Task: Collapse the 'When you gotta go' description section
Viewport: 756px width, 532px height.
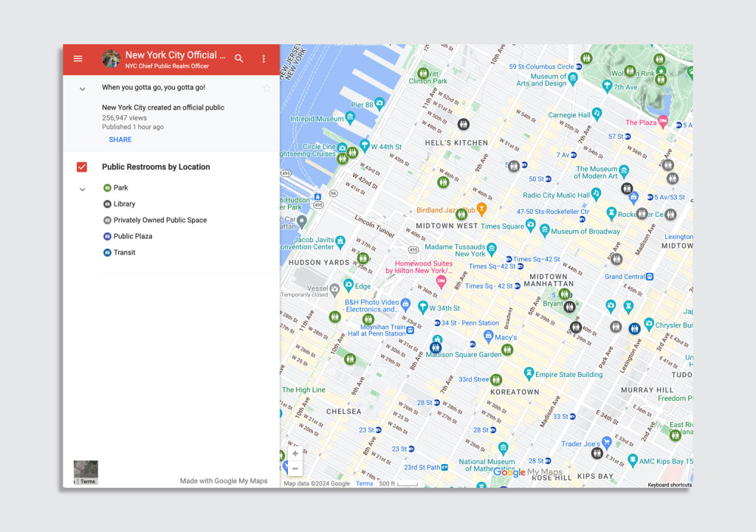Action: coord(82,87)
